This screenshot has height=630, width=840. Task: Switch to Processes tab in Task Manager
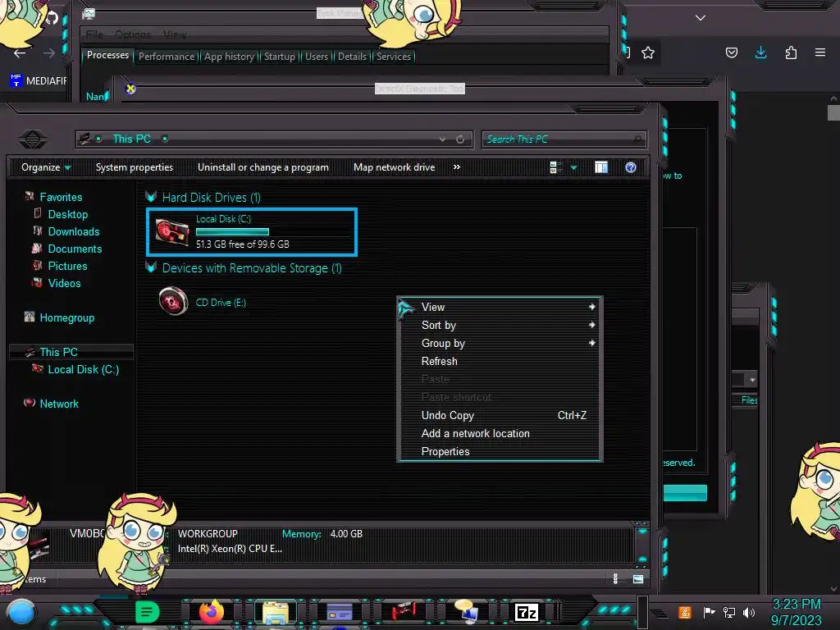pos(107,55)
